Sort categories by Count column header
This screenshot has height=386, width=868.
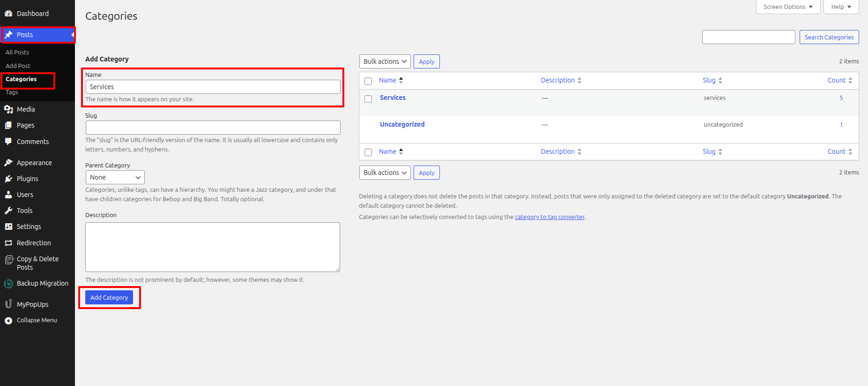click(x=836, y=80)
